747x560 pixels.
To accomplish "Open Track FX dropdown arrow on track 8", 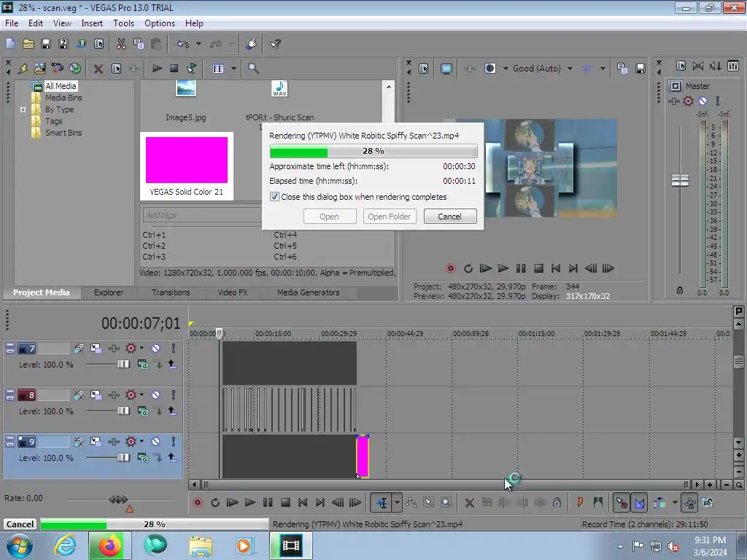I will tap(142, 394).
